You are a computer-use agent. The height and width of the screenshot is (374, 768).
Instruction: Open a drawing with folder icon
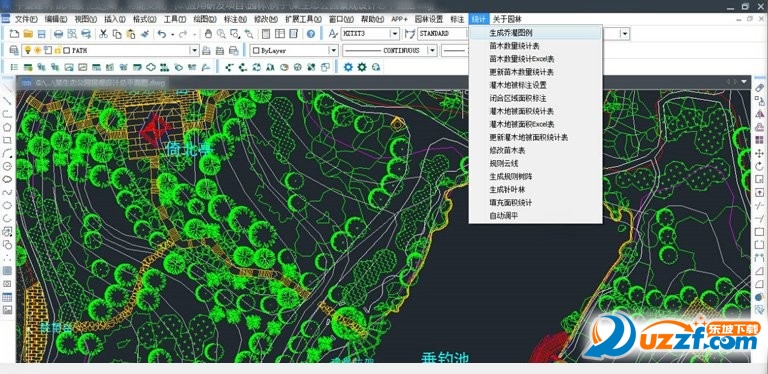28,34
